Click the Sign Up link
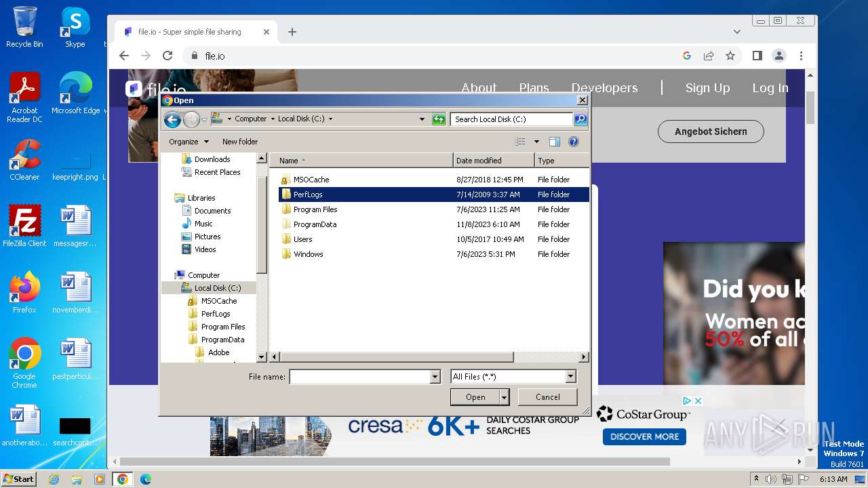 tap(707, 88)
